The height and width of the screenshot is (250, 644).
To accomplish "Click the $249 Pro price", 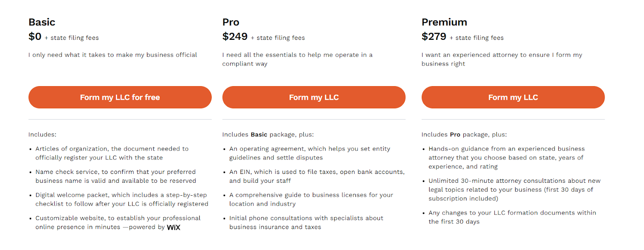I will click(x=235, y=37).
